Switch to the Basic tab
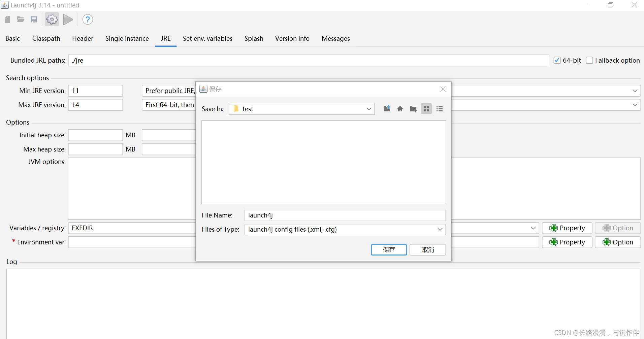Image resolution: width=644 pixels, height=339 pixels. (13, 38)
